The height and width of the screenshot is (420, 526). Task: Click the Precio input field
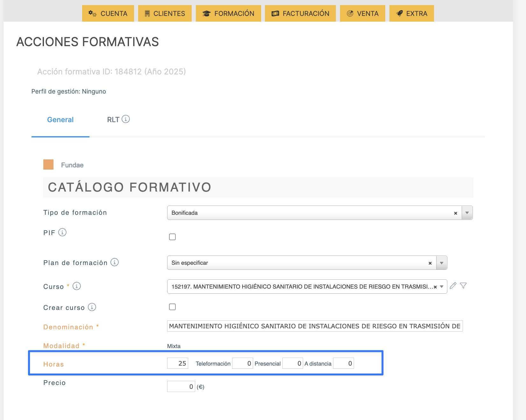181,387
